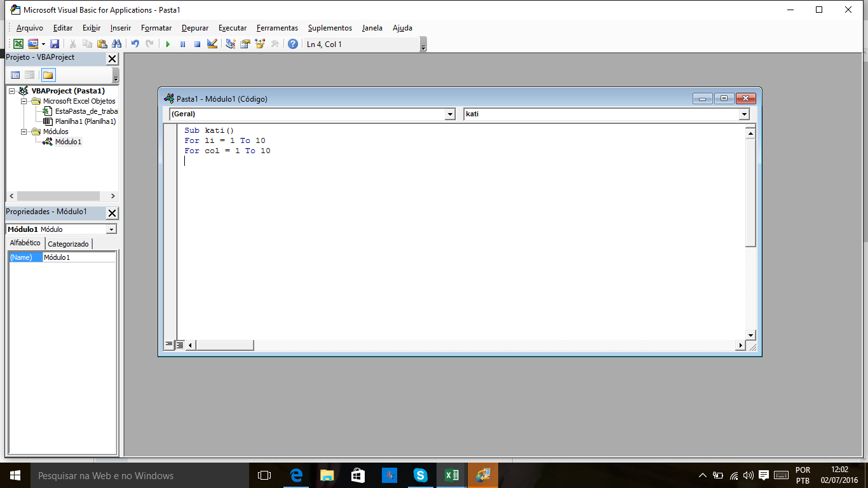Open Project pane toolbar options arrow

tap(116, 76)
